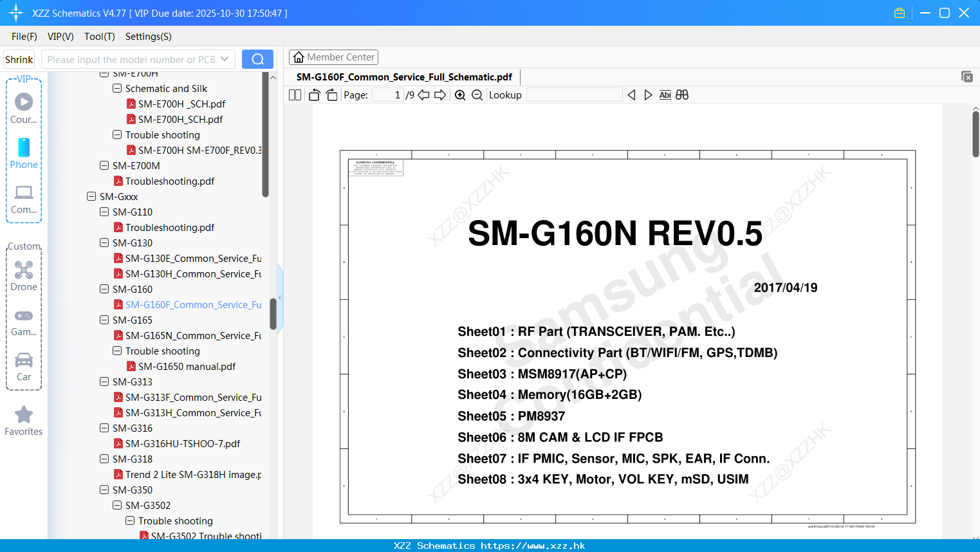Image resolution: width=980 pixels, height=552 pixels.
Task: Collapse the SM-Gxxx tree node
Action: point(91,196)
